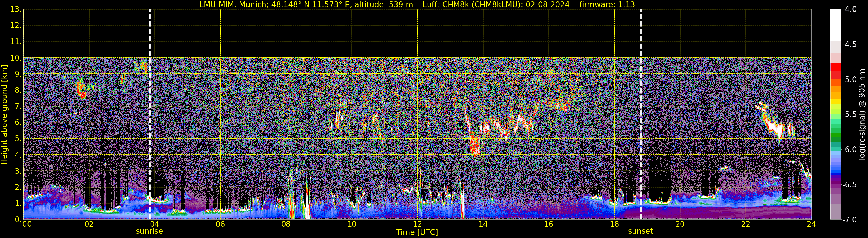Click the colorbar value '-5.0'

[x=849, y=80]
